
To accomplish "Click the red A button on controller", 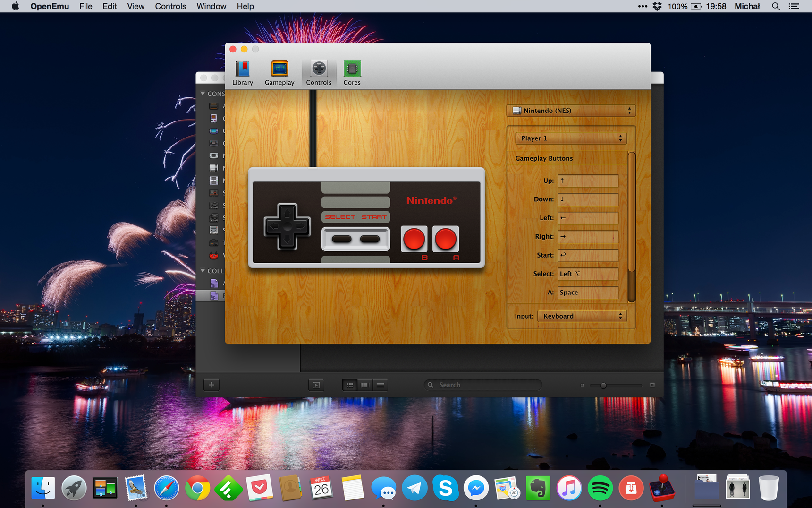I will 446,239.
